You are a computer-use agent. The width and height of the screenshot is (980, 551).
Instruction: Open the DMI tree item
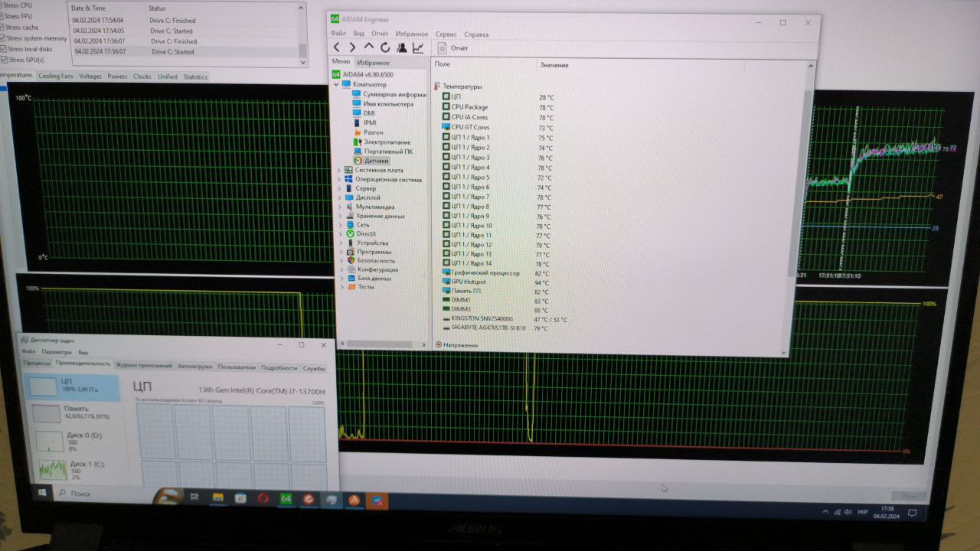pos(364,113)
